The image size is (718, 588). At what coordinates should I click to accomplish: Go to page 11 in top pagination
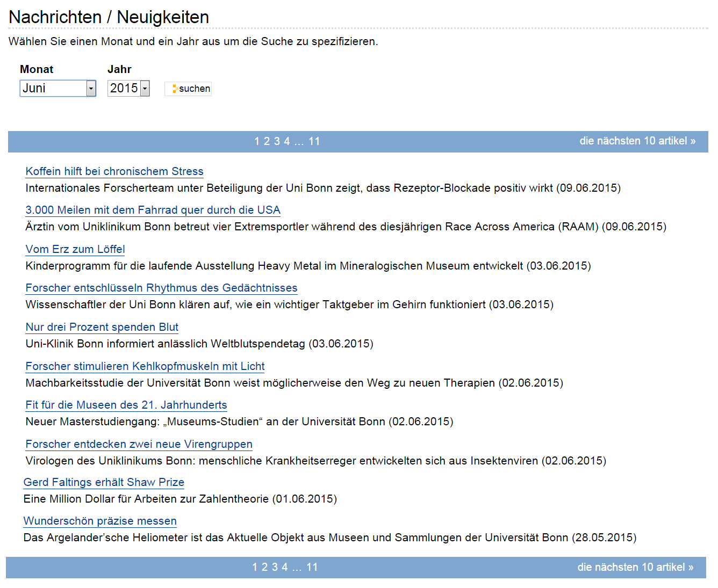[314, 141]
